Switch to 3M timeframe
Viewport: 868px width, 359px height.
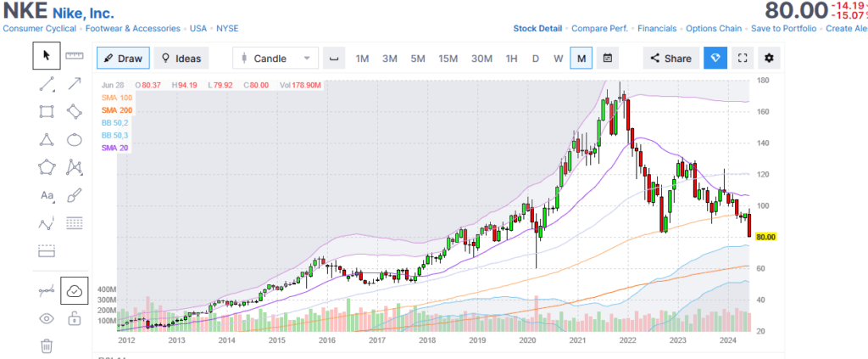[x=390, y=59]
